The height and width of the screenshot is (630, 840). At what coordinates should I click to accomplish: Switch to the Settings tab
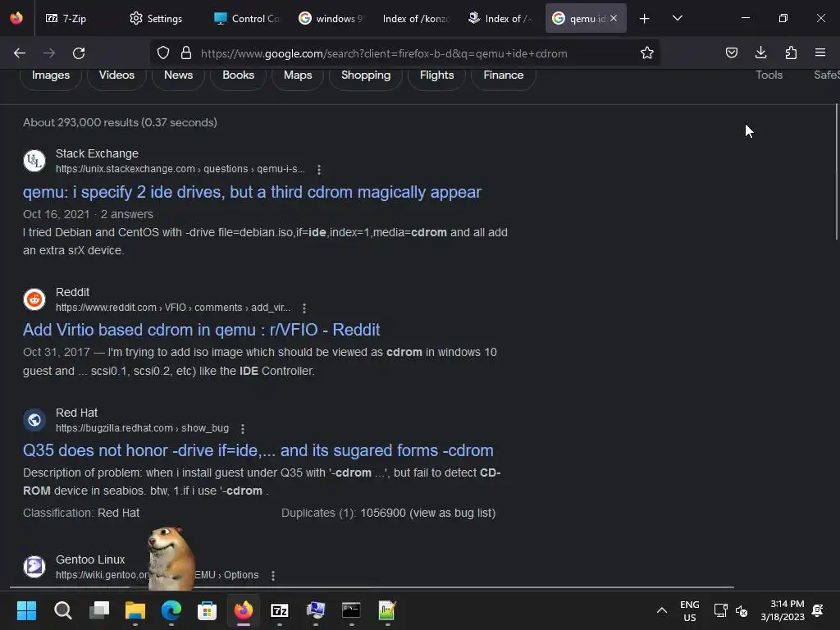coord(157,19)
